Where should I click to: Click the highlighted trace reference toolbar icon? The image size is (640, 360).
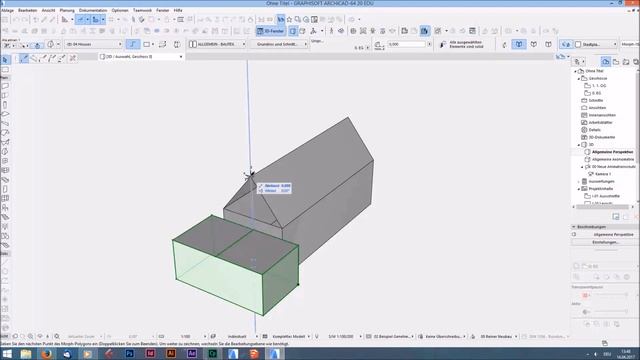point(425,31)
